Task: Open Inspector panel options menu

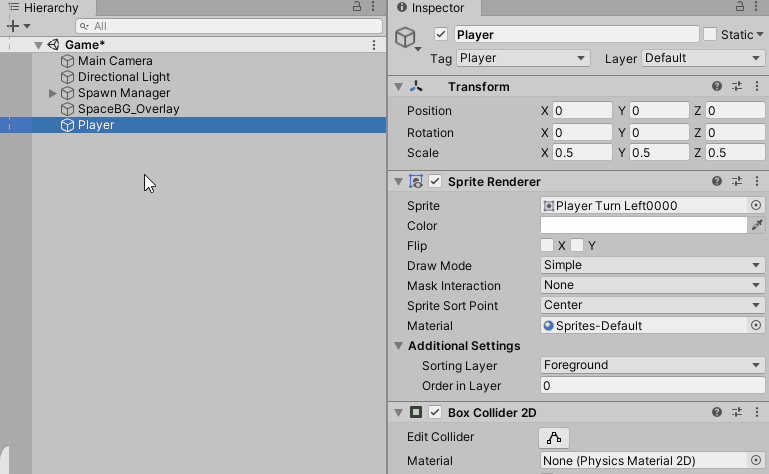Action: point(756,6)
